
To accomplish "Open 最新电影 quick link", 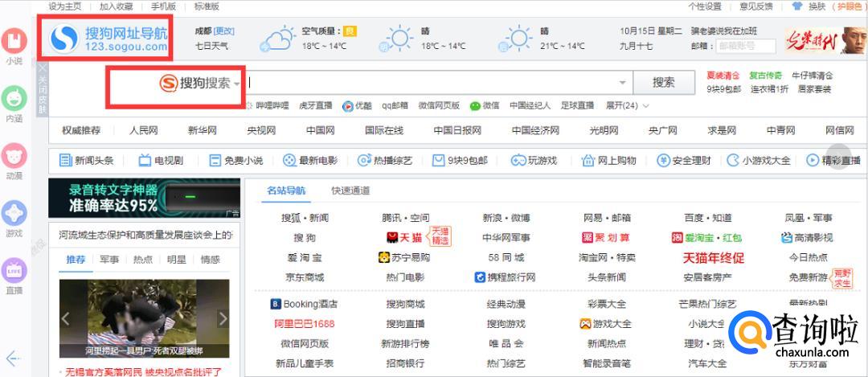I will point(310,161).
